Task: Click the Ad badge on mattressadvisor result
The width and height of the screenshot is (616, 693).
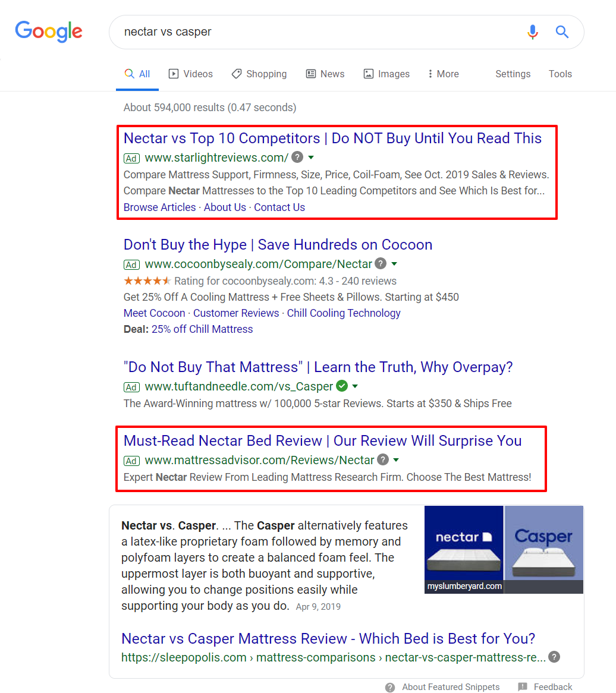Action: [x=132, y=461]
